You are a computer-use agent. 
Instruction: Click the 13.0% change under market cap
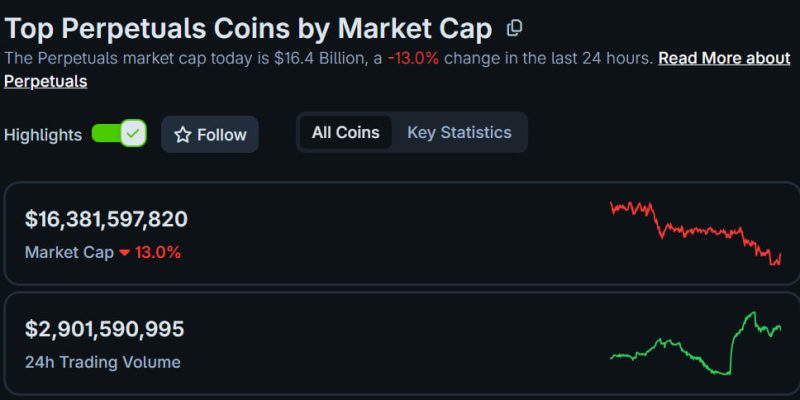tap(158, 253)
